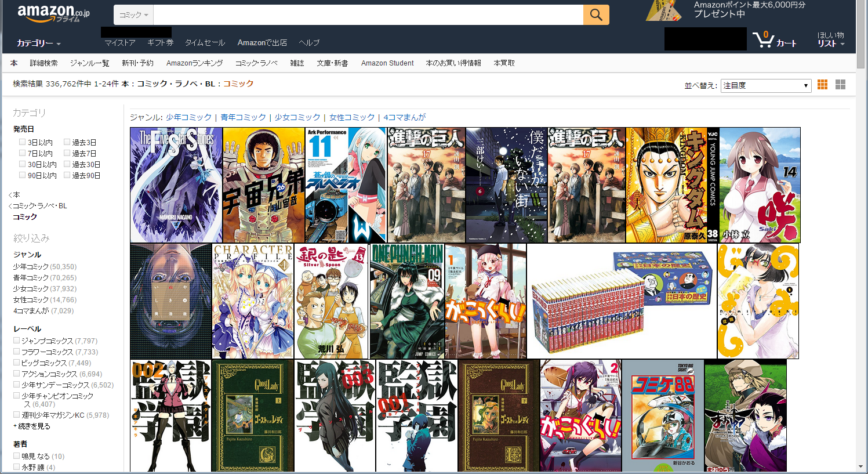The width and height of the screenshot is (868, 474).
Task: Open the 文庫・新書 tab
Action: 332,63
